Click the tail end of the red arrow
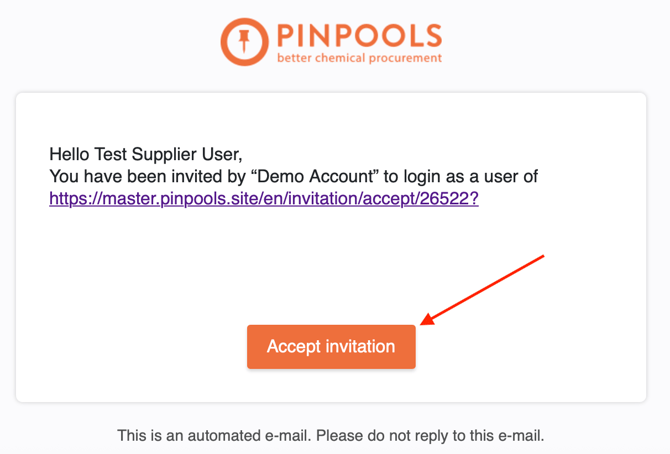The image size is (670, 454). click(x=541, y=257)
